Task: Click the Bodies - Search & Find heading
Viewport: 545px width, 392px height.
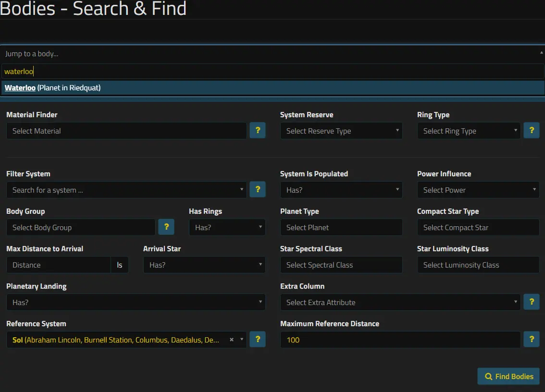Action: [x=93, y=8]
